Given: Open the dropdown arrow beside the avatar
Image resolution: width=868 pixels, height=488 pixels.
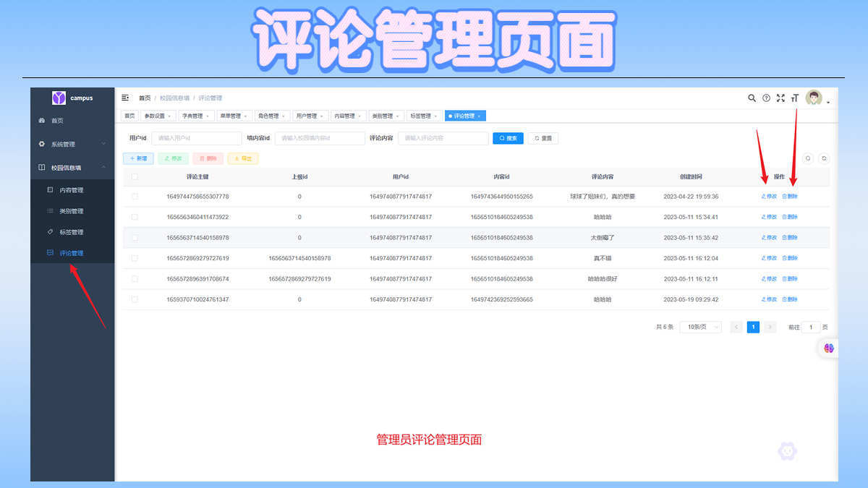Looking at the screenshot, I should point(828,103).
